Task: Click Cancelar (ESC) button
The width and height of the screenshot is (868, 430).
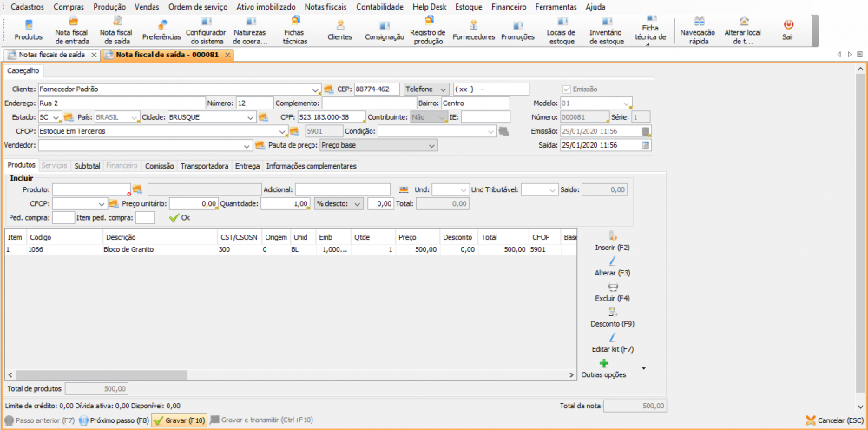Action: tap(834, 420)
